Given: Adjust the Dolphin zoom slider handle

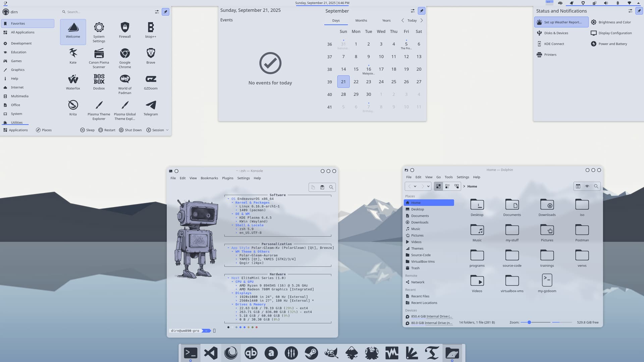Looking at the screenshot, I should (529, 322).
